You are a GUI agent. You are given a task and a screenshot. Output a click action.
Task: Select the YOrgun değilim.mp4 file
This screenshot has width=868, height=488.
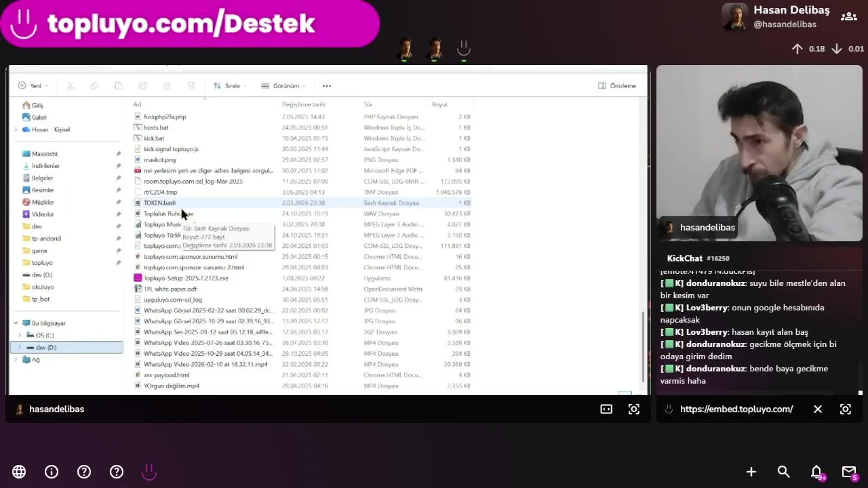[x=172, y=386]
